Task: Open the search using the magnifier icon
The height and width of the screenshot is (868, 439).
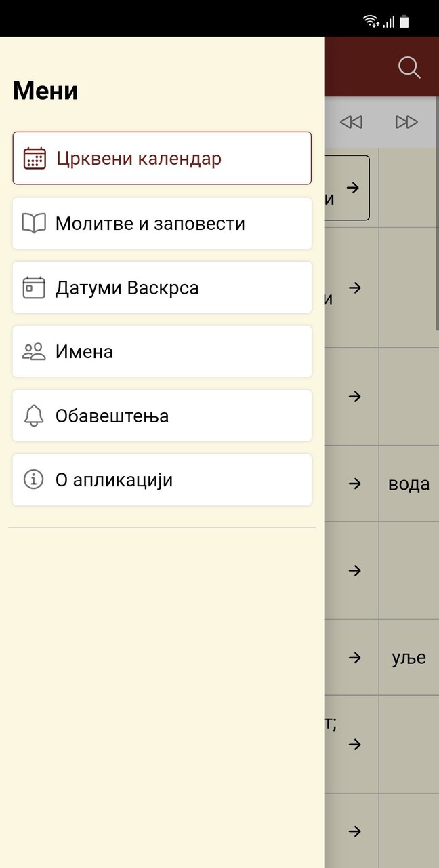Action: 409,67
